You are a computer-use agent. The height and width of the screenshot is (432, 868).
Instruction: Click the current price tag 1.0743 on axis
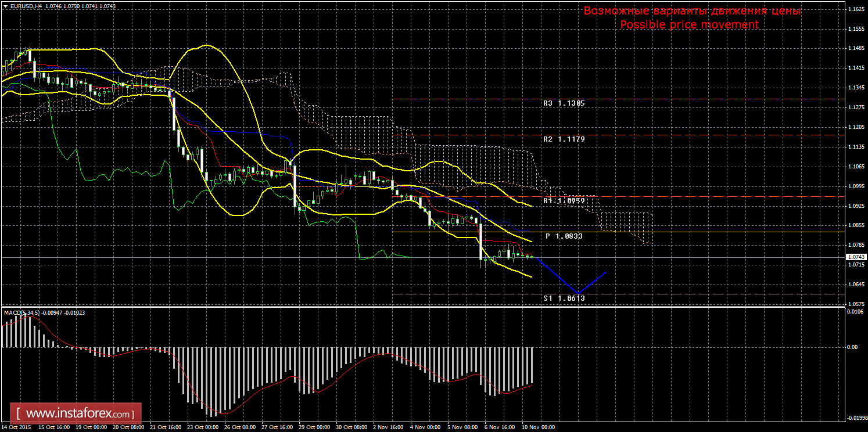(x=855, y=257)
